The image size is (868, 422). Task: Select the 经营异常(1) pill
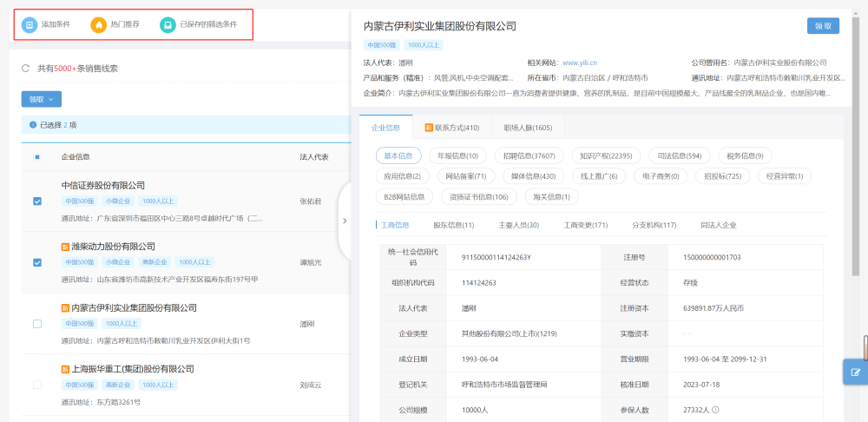(785, 176)
